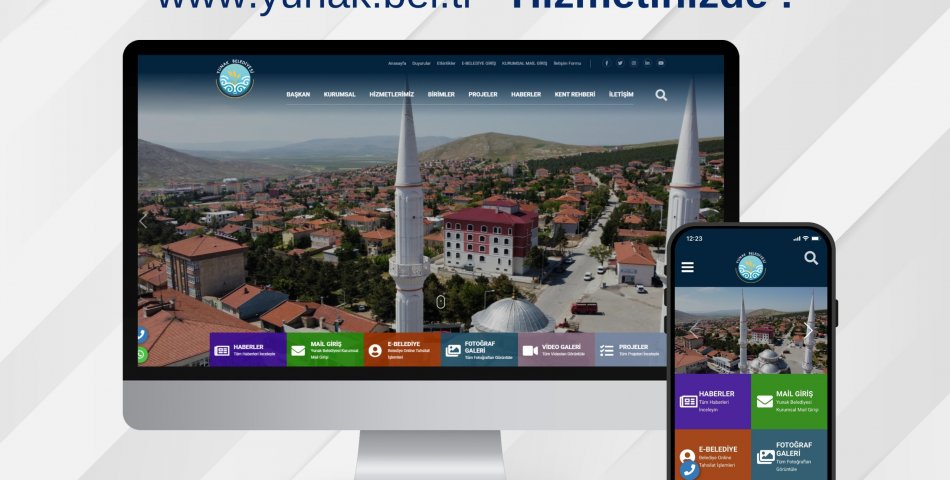
Task: Go to previous slide on the phone slider
Action: (694, 330)
